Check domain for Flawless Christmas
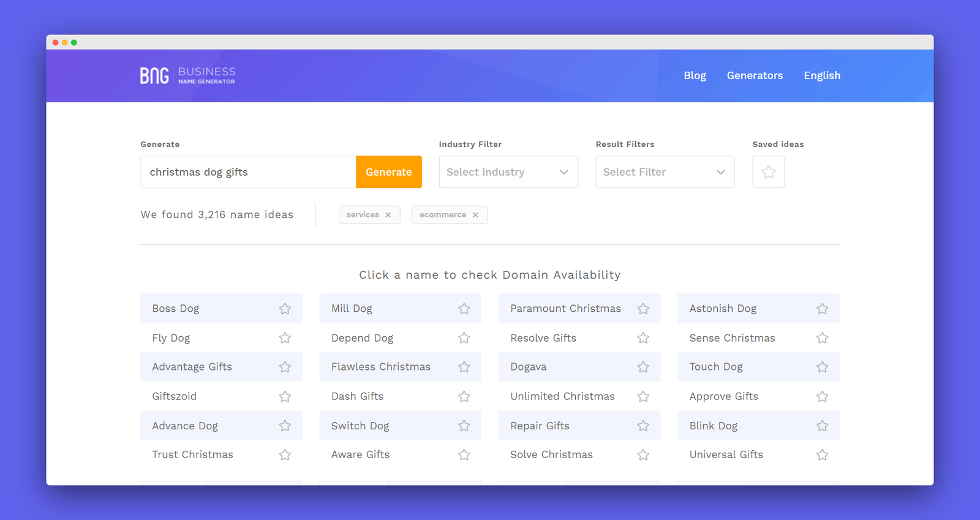The width and height of the screenshot is (980, 520). (381, 367)
